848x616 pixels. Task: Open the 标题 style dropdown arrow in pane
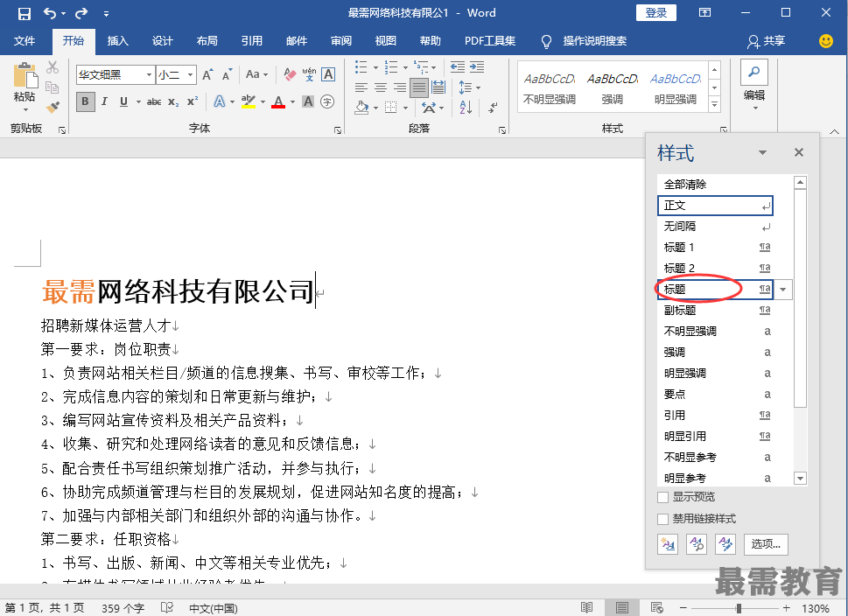pos(782,290)
